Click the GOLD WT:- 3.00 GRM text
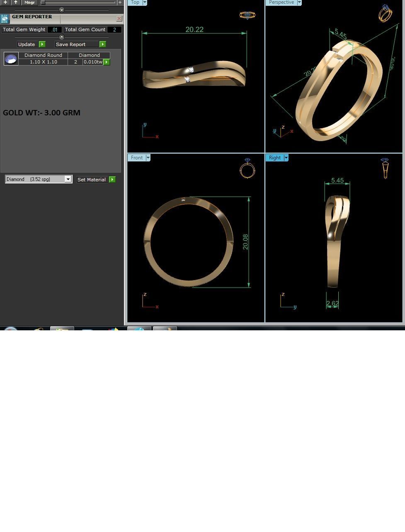The width and height of the screenshot is (405, 532). click(41, 112)
